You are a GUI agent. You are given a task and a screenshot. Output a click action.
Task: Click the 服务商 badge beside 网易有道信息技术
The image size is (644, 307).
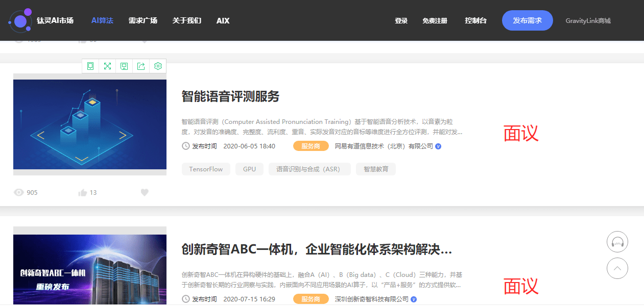[311, 146]
